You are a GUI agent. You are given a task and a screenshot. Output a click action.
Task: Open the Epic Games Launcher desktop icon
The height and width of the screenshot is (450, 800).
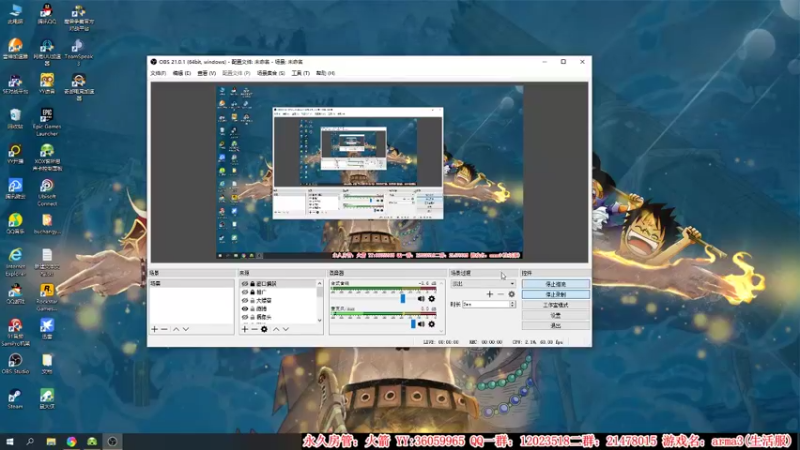click(x=47, y=121)
